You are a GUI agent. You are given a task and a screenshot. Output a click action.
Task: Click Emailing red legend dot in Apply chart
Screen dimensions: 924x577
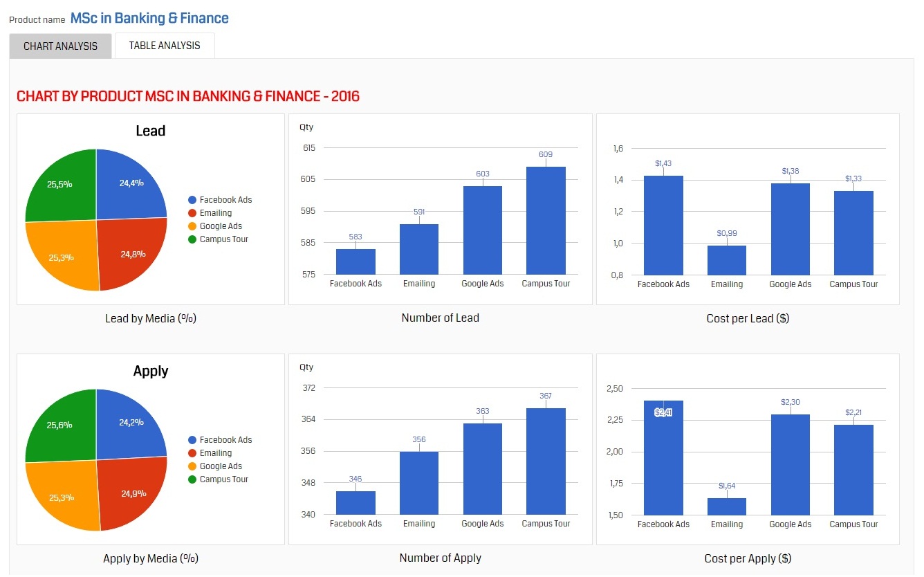192,453
